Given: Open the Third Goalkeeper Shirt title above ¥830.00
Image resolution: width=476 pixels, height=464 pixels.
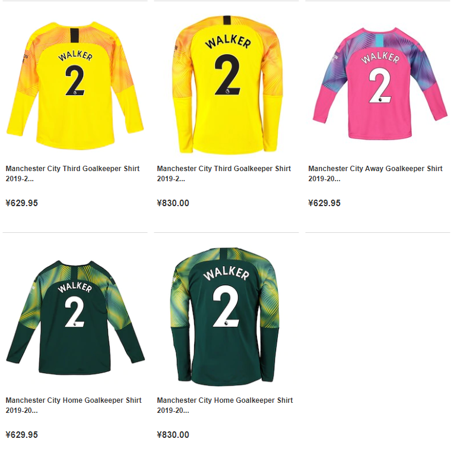Looking at the screenshot, I should click(x=224, y=173).
